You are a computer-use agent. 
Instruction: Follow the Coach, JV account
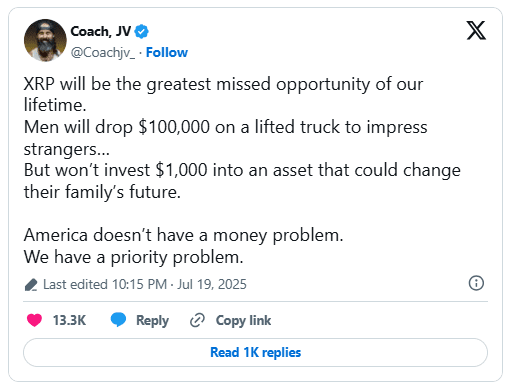[x=167, y=52]
